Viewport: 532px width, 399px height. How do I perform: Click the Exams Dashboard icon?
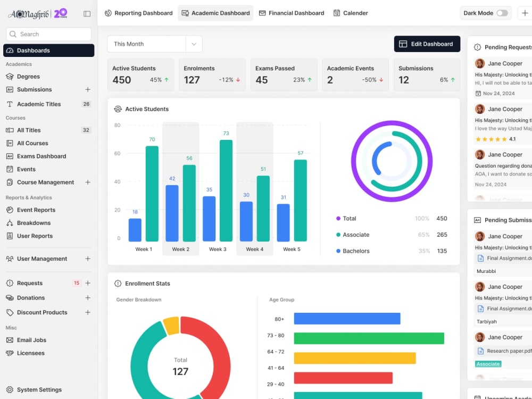10,156
